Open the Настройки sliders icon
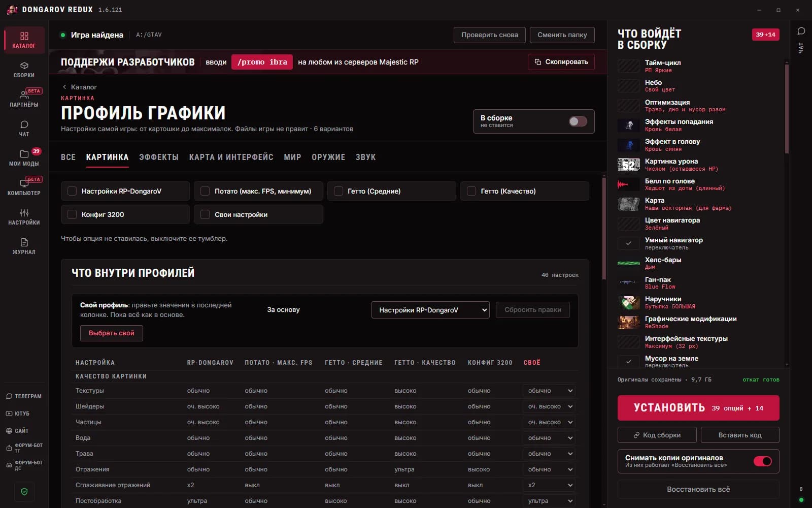The image size is (812, 508). (24, 213)
